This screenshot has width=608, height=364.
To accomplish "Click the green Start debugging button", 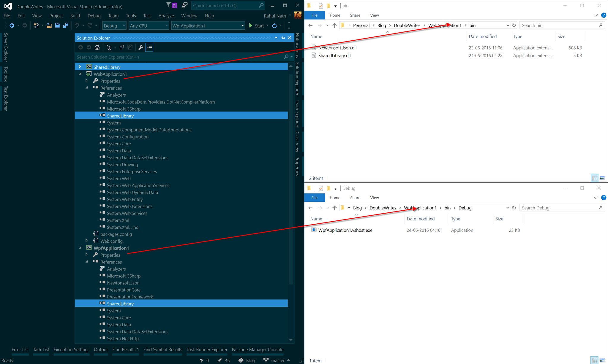I will (256, 26).
